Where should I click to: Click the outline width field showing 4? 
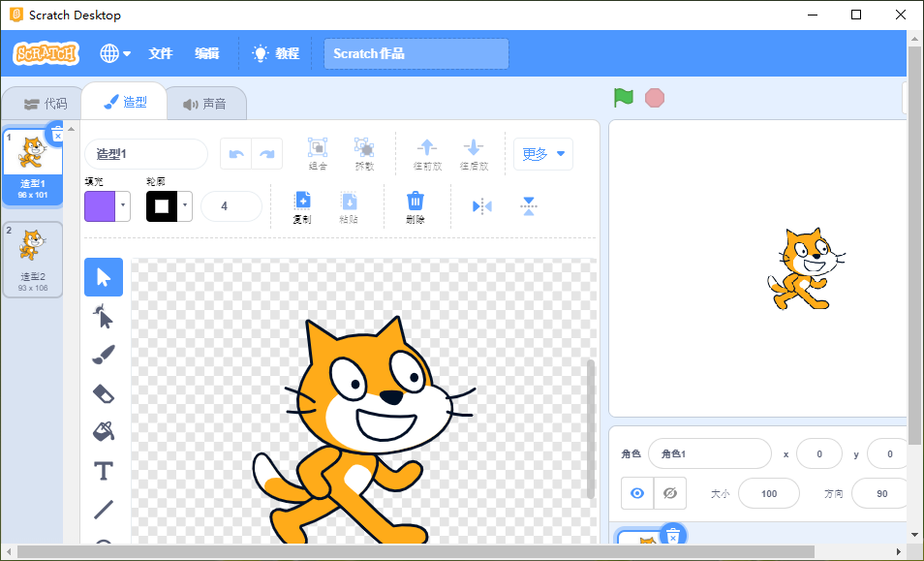pyautogui.click(x=231, y=206)
